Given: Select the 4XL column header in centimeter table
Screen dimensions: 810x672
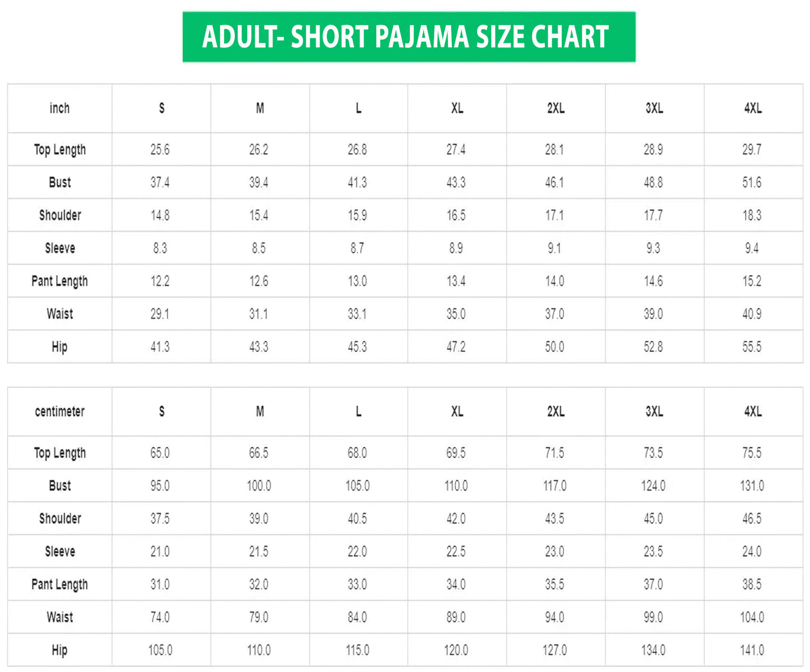Looking at the screenshot, I should coord(752,411).
